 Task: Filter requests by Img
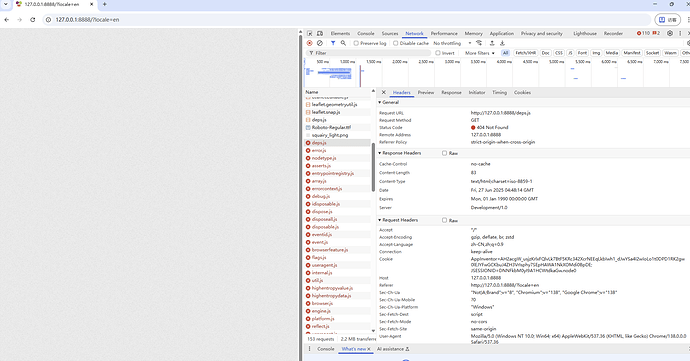tap(596, 53)
